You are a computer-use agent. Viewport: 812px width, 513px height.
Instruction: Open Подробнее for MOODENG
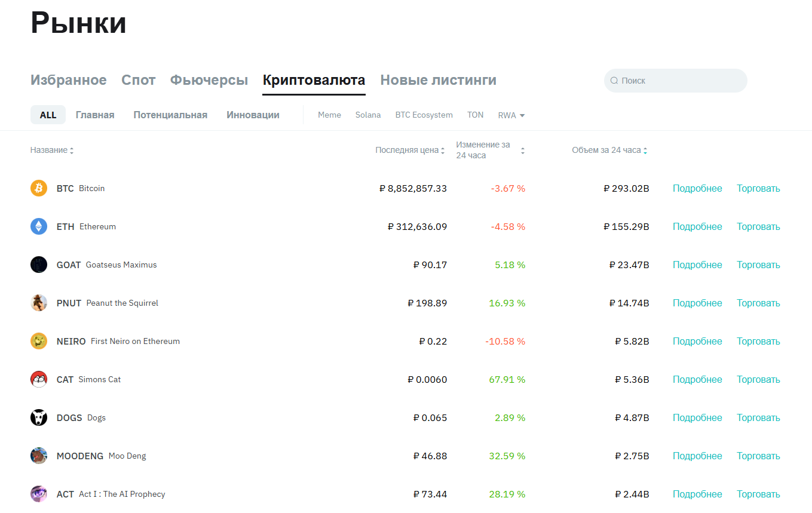[x=697, y=456]
